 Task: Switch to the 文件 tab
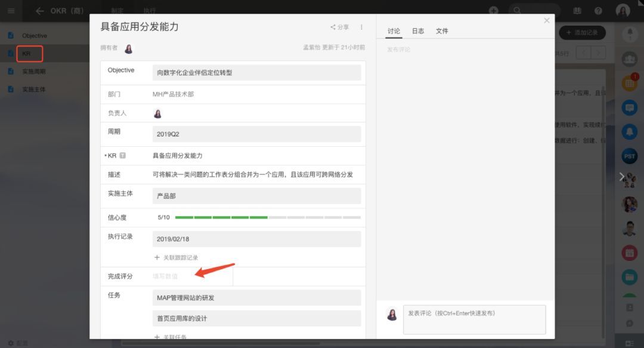[x=442, y=31]
